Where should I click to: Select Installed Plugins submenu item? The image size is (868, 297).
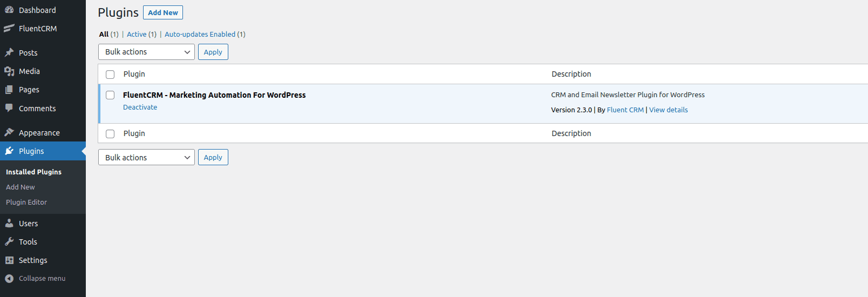click(33, 172)
